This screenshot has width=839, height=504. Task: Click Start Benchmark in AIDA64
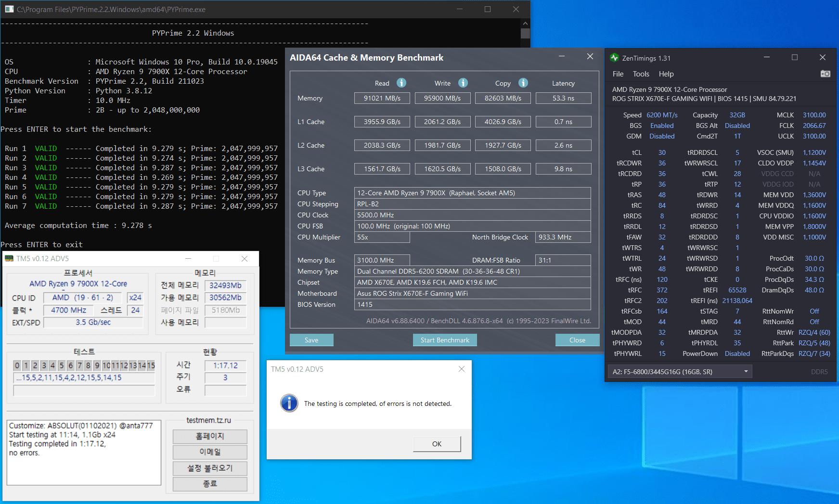tap(445, 340)
